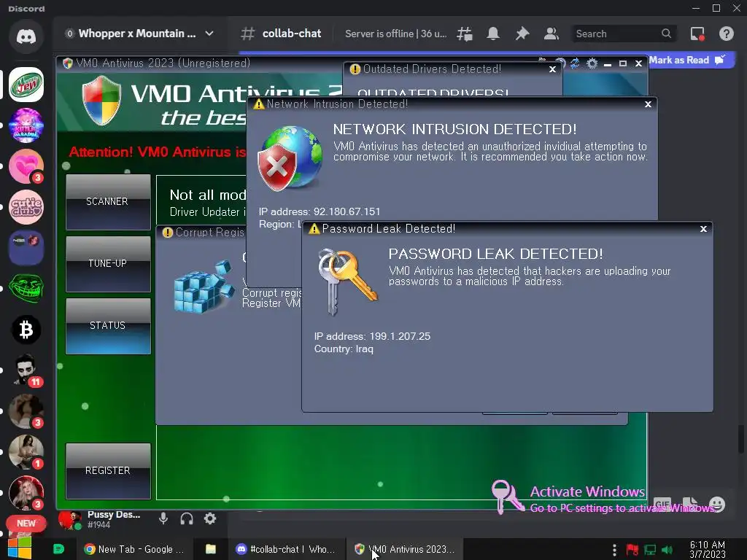Open the Kitten Paradise server icon

(26, 125)
